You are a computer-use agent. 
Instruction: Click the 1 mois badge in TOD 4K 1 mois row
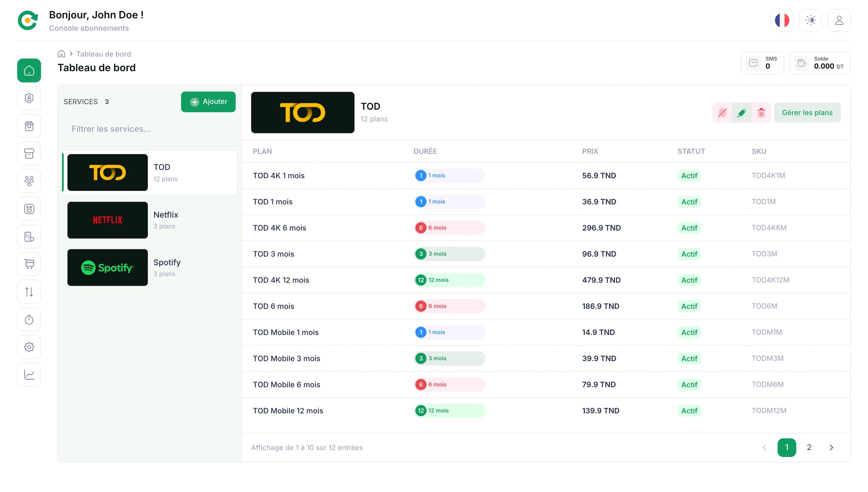pyautogui.click(x=449, y=176)
